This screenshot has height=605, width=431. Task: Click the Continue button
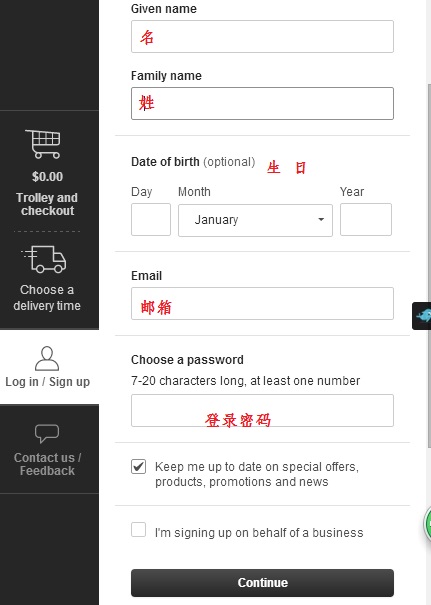click(262, 583)
